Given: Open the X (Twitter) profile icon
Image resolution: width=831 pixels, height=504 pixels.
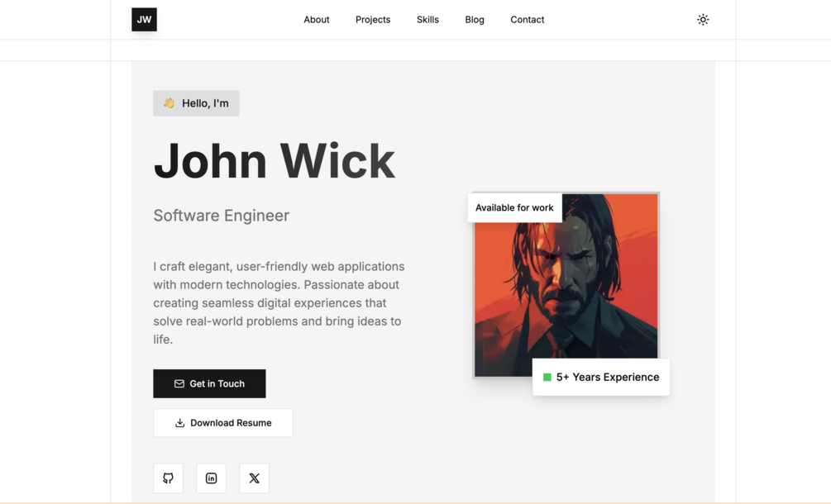Looking at the screenshot, I should pos(255,478).
